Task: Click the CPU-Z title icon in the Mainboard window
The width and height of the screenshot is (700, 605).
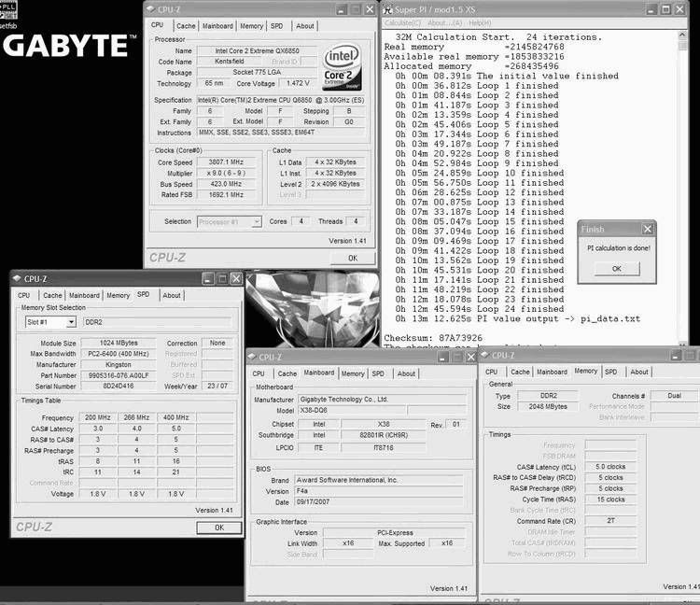Action: (x=252, y=357)
